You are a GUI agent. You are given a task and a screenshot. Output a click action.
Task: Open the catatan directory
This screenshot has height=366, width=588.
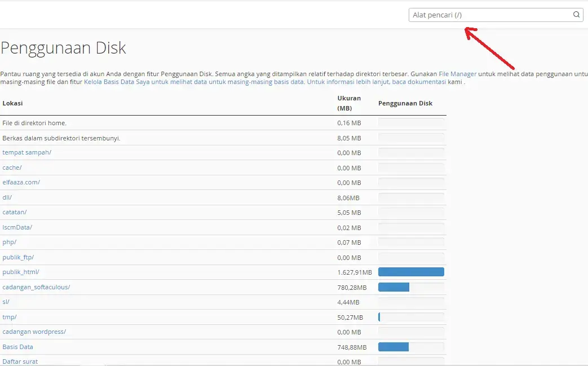(15, 212)
